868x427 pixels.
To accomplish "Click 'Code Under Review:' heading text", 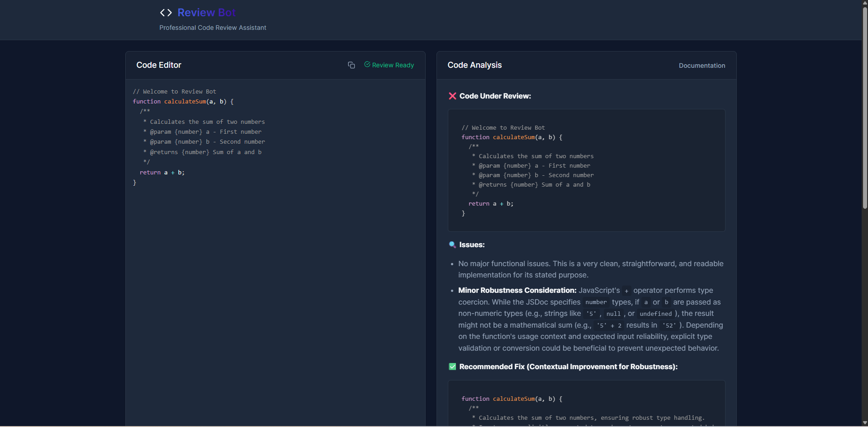I will click(x=495, y=96).
